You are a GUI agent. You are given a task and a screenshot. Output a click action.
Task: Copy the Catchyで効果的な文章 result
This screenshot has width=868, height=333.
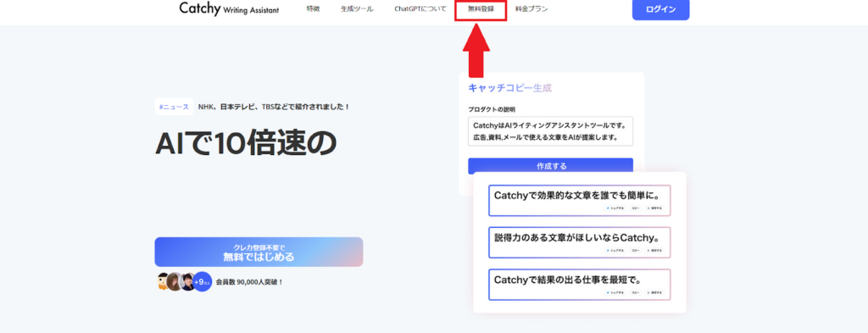click(636, 208)
